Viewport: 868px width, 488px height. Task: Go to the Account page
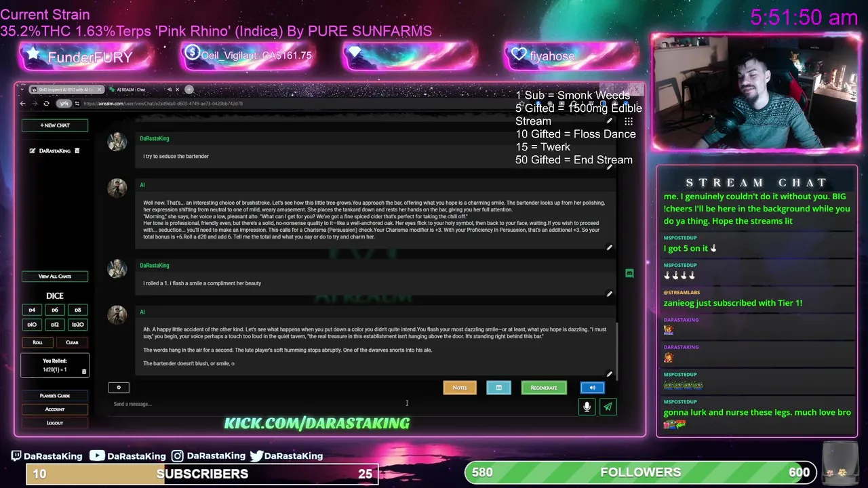click(x=54, y=409)
